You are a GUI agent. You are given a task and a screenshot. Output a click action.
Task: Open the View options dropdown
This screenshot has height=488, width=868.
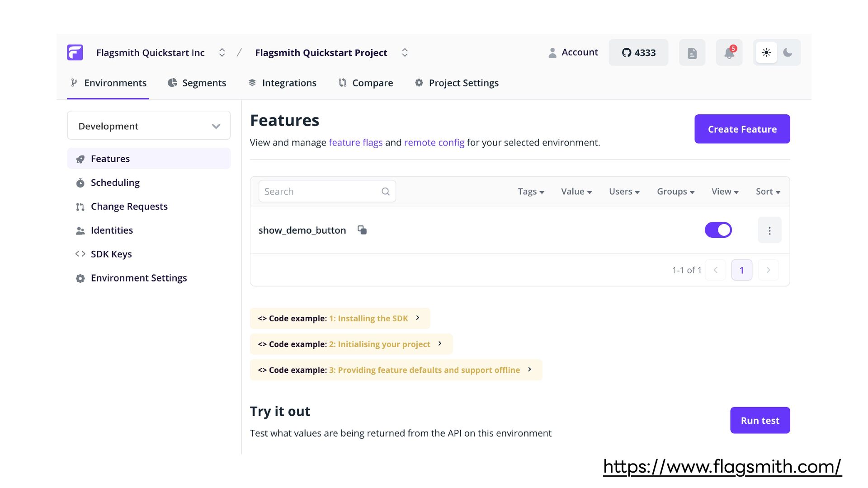[725, 192]
